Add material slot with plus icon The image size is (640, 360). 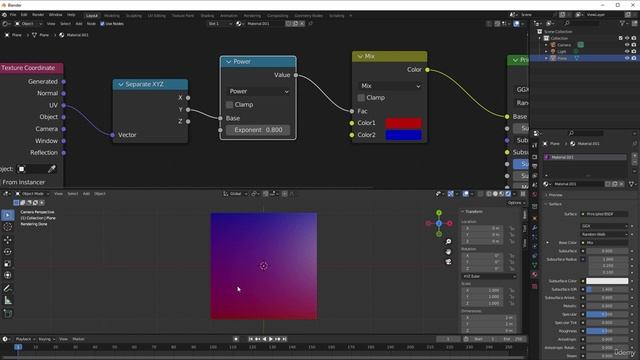coord(634,156)
